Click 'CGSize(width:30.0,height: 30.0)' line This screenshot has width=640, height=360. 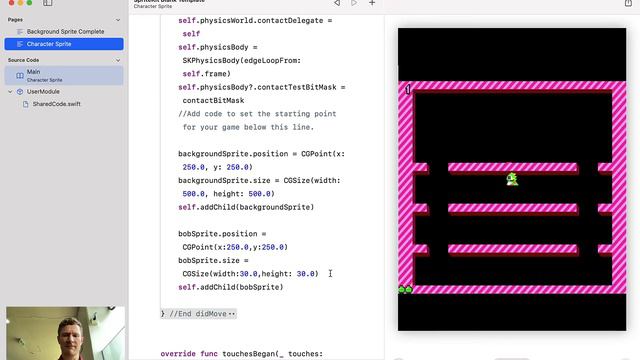coord(250,273)
